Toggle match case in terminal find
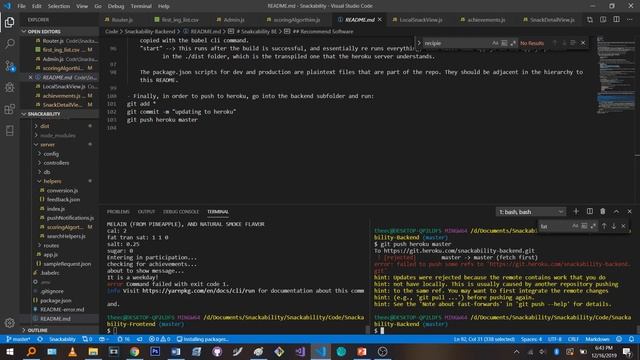 (575, 226)
